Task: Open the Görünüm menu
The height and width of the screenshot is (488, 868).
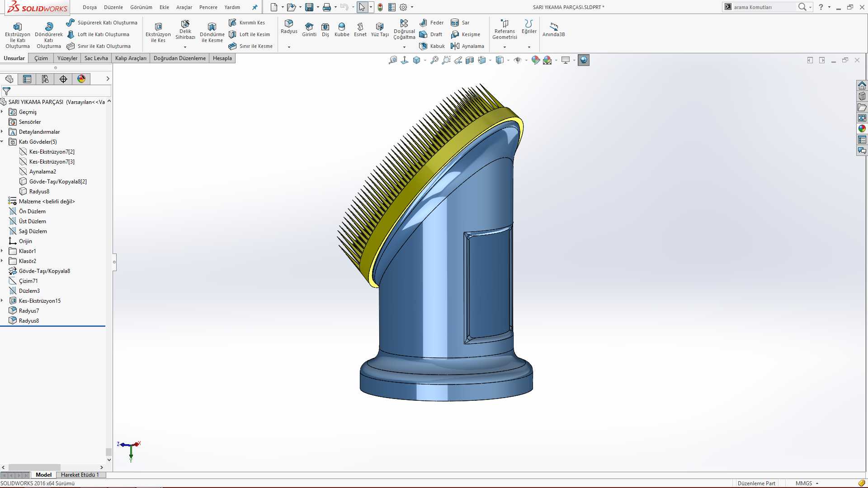Action: click(x=141, y=7)
